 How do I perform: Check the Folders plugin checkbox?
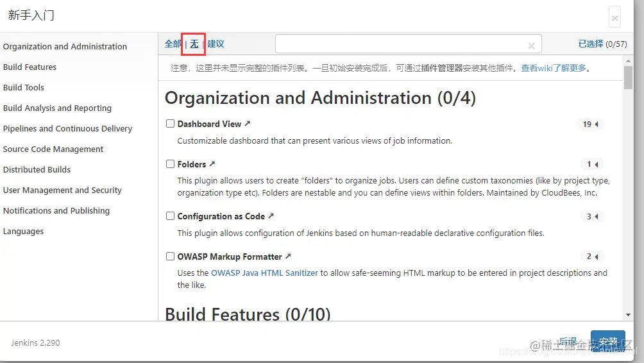point(170,164)
